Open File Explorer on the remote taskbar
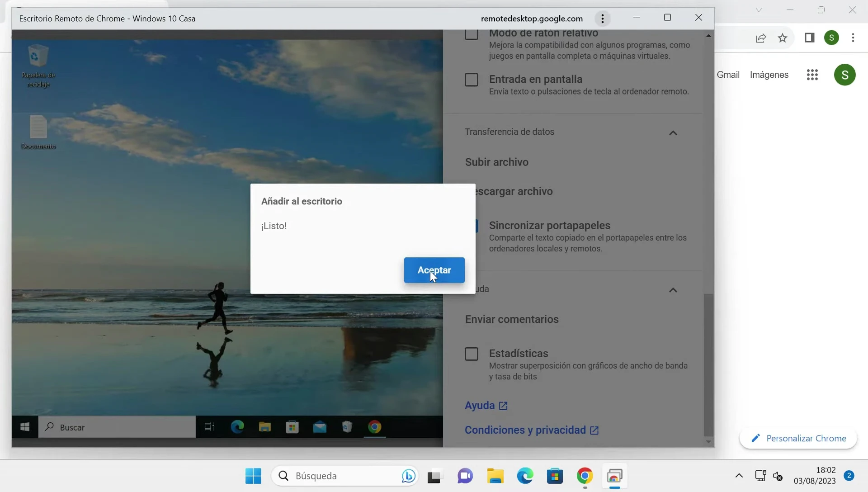Screen dimensions: 868x492 point(264,427)
